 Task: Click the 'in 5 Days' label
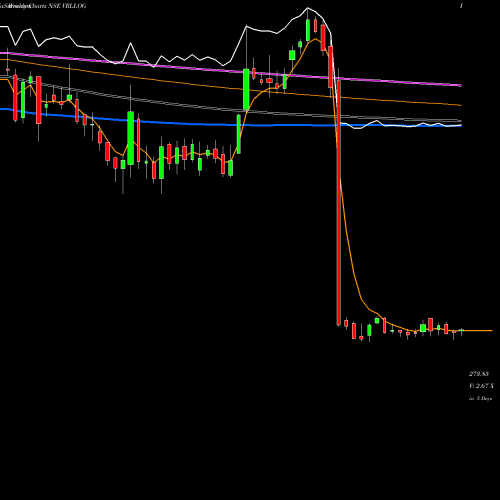click(480, 398)
